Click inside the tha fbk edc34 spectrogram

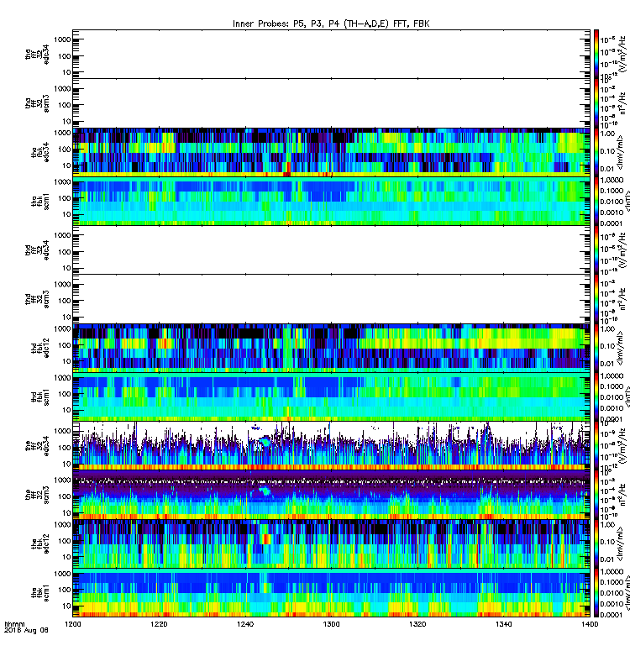331,152
